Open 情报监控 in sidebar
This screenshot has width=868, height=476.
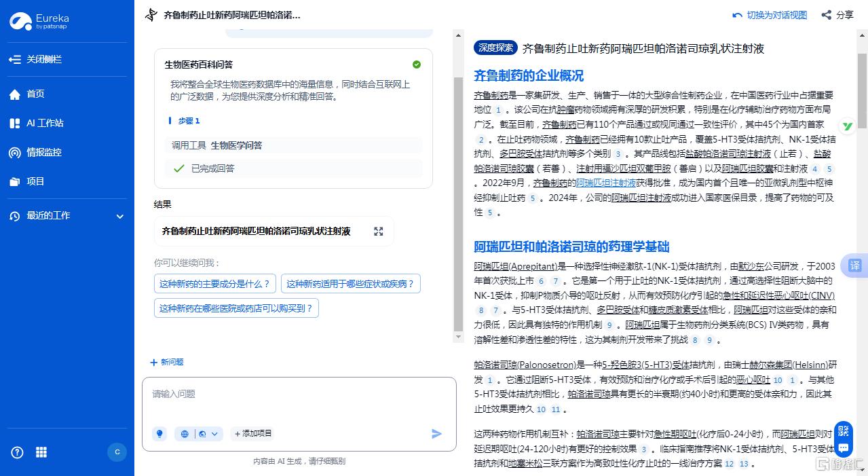[x=35, y=153]
